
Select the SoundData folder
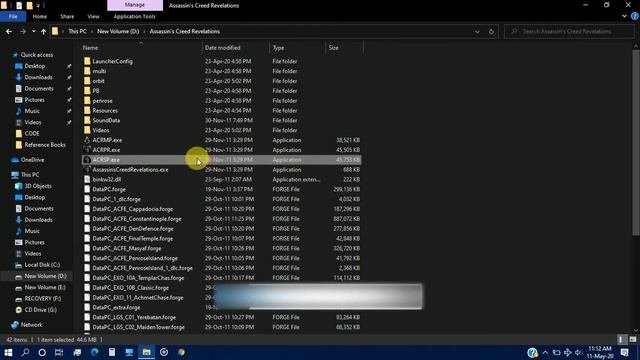(x=106, y=120)
